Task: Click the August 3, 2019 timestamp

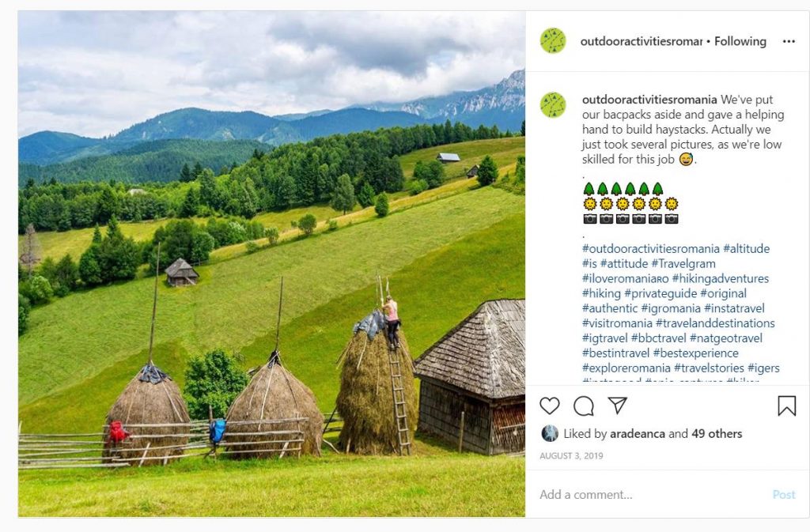Action: [571, 455]
